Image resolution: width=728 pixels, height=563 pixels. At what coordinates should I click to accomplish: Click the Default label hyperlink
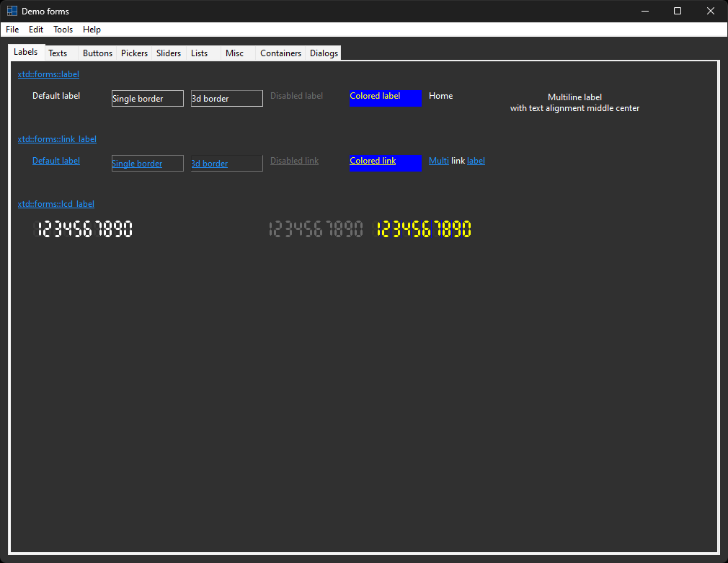[x=56, y=161]
